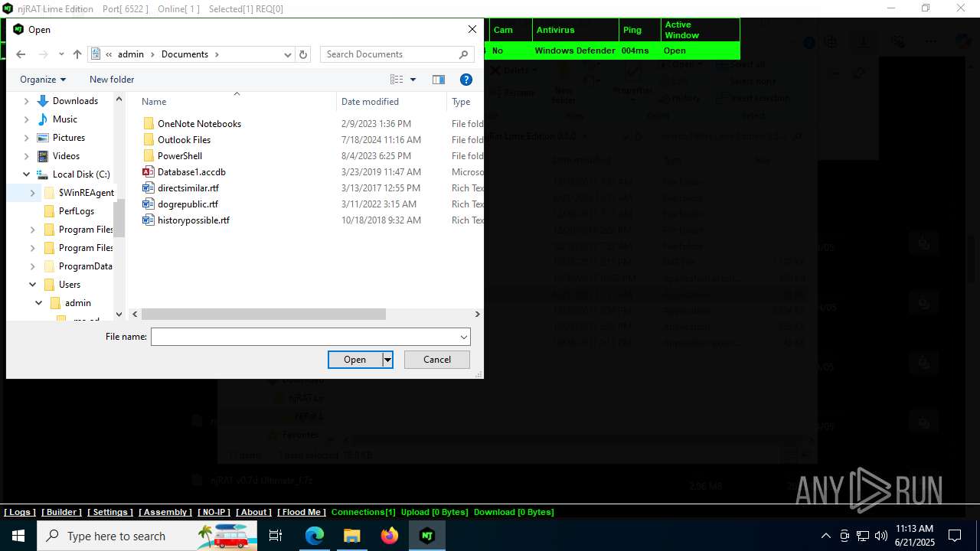
Task: Expand the Pictures tree node
Action: (x=27, y=138)
